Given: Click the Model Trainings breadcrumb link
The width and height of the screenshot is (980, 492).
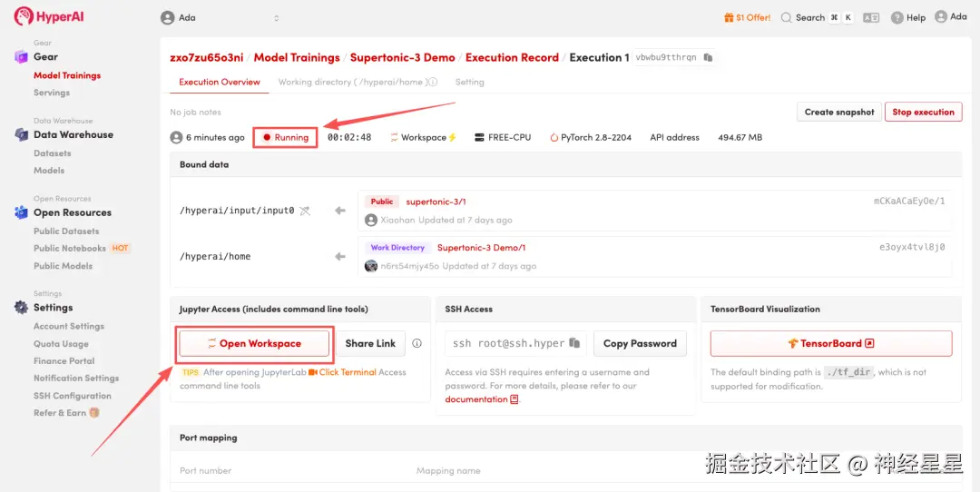Looking at the screenshot, I should click(297, 57).
